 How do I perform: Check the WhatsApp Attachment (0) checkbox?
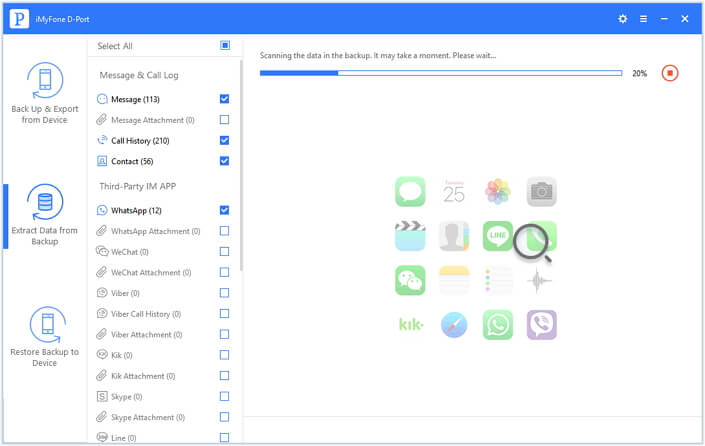tap(224, 231)
